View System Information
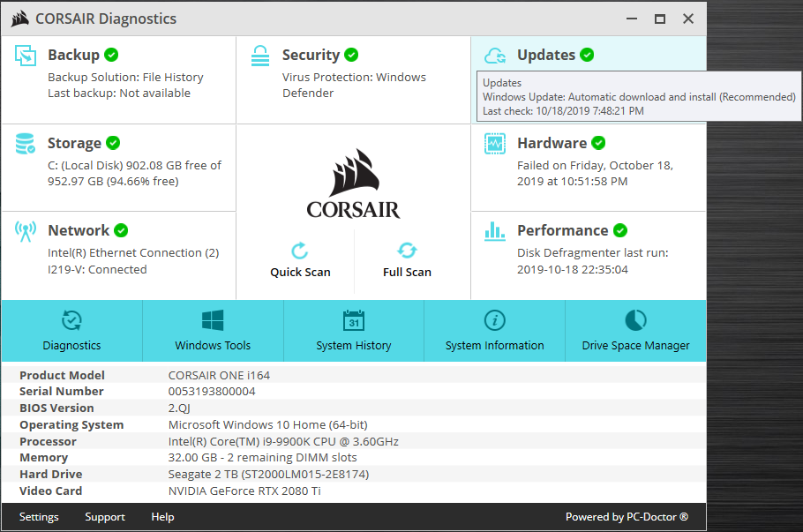 (495, 331)
